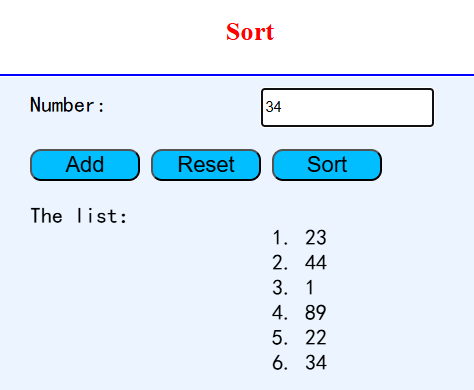This screenshot has height=390, width=474.
Task: Click the Add button
Action: [x=85, y=165]
